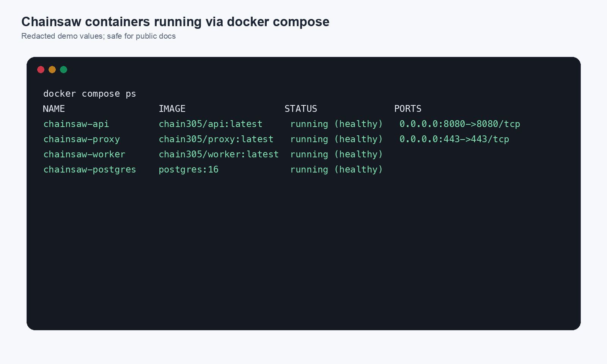Click the NAME column header
607x364 pixels.
[54, 109]
